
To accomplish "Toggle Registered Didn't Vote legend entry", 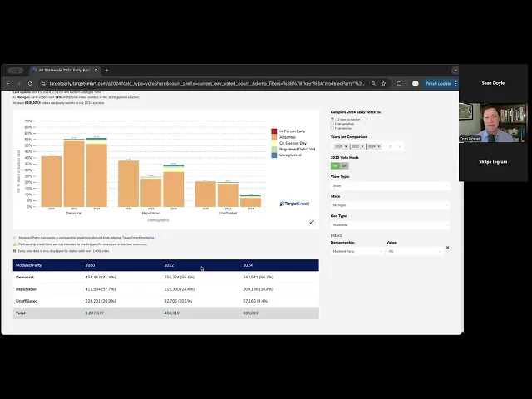I will pyautogui.click(x=293, y=150).
